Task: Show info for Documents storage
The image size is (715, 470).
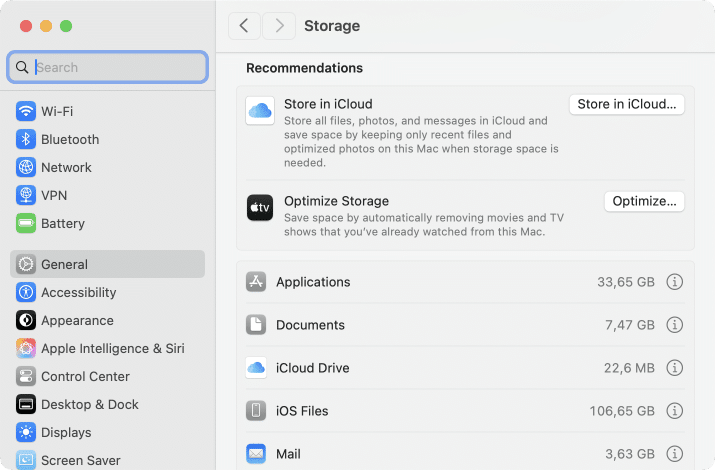Action: point(674,325)
